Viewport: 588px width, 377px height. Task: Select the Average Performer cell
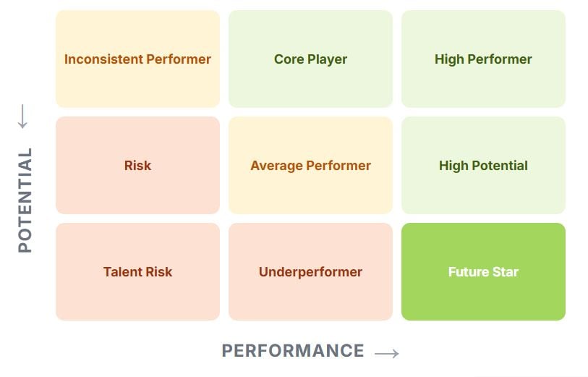pyautogui.click(x=310, y=166)
